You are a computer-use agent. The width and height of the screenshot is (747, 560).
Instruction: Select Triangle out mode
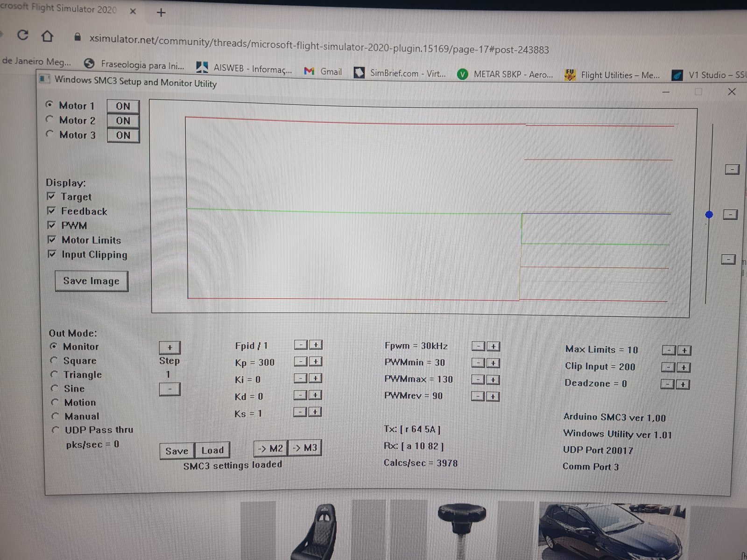[x=55, y=374]
